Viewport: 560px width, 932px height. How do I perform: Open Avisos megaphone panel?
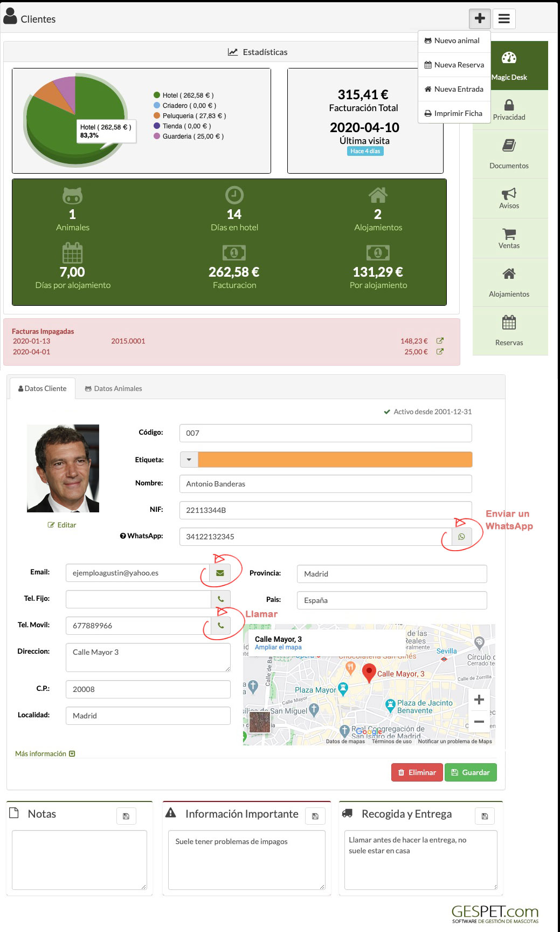pyautogui.click(x=509, y=198)
